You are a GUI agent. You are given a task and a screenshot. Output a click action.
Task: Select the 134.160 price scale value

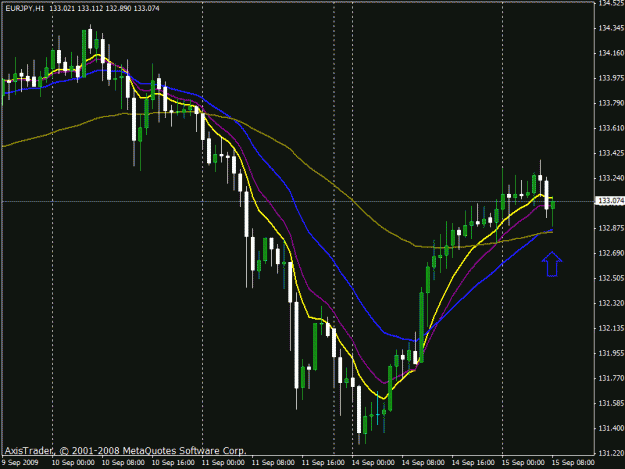pyautogui.click(x=611, y=53)
